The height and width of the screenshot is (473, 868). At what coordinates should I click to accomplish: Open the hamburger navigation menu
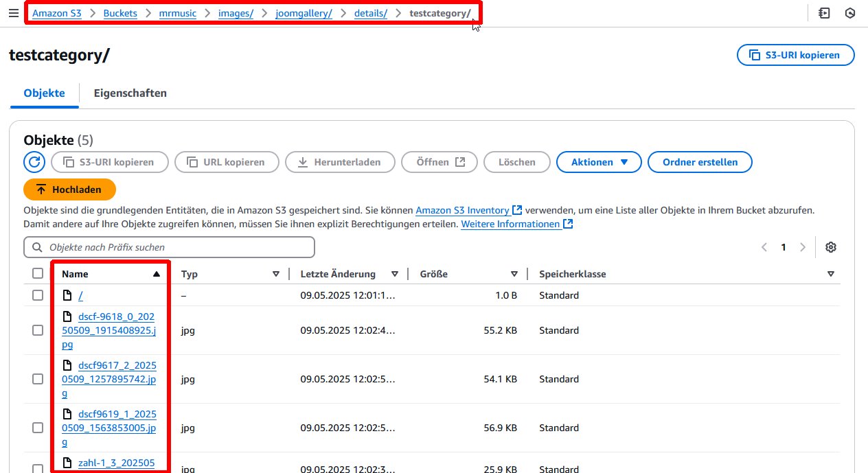13,13
